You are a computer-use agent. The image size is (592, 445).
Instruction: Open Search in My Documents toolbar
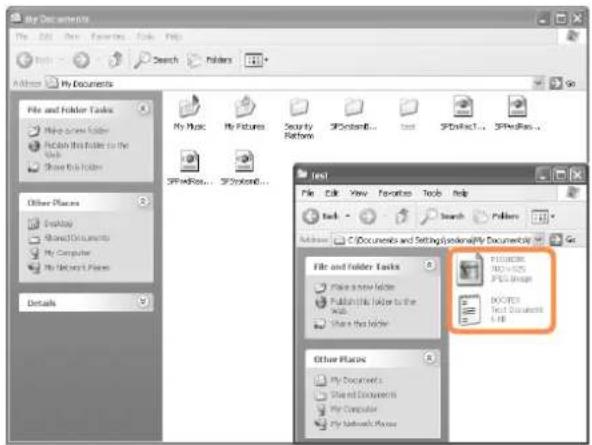coord(156,60)
